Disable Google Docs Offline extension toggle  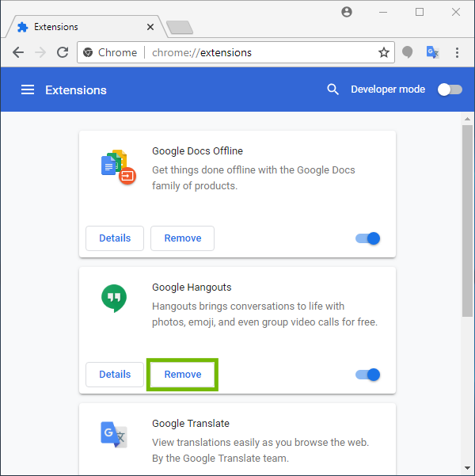coord(367,238)
